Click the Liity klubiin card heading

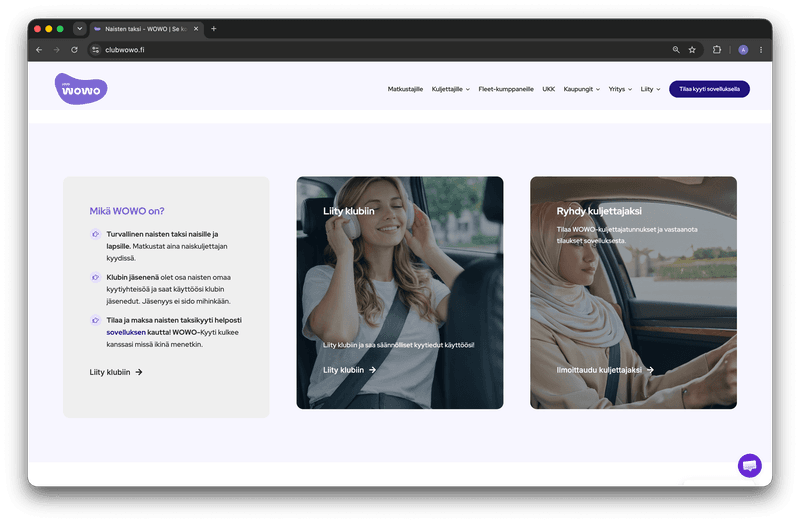pos(348,211)
